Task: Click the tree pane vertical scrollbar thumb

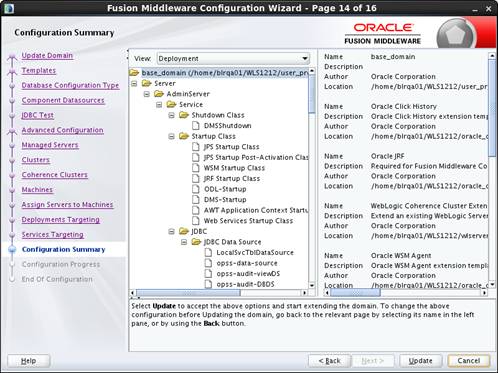Action: [312, 94]
